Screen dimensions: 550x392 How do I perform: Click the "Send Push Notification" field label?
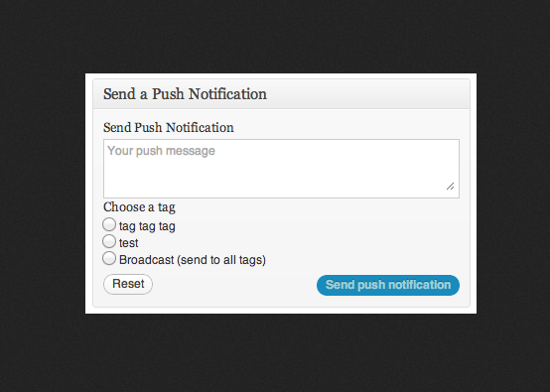pyautogui.click(x=169, y=128)
